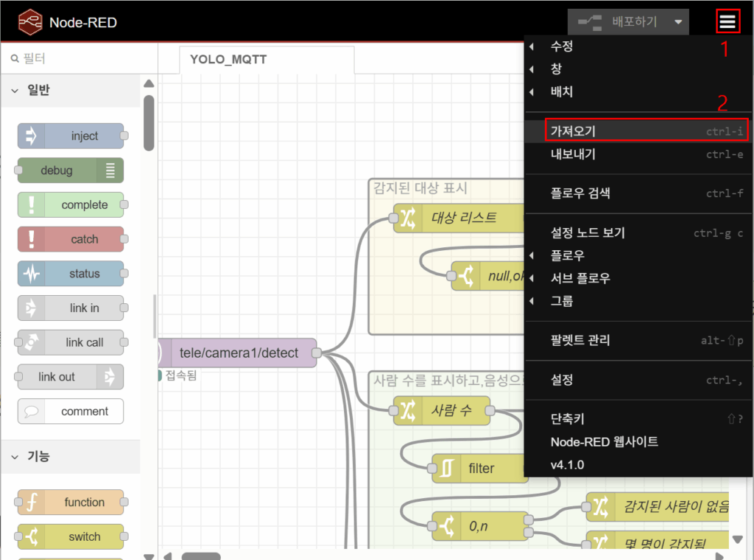Select the switch node in palette

71,537
